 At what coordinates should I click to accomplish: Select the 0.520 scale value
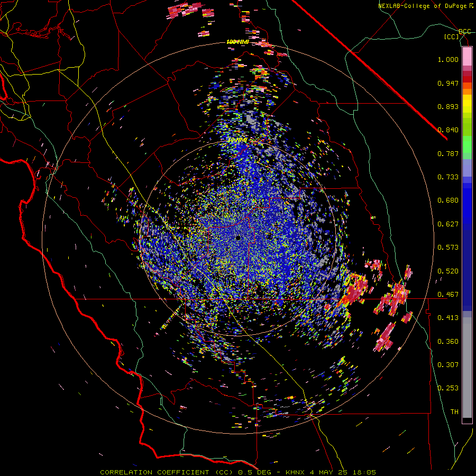[x=448, y=271]
